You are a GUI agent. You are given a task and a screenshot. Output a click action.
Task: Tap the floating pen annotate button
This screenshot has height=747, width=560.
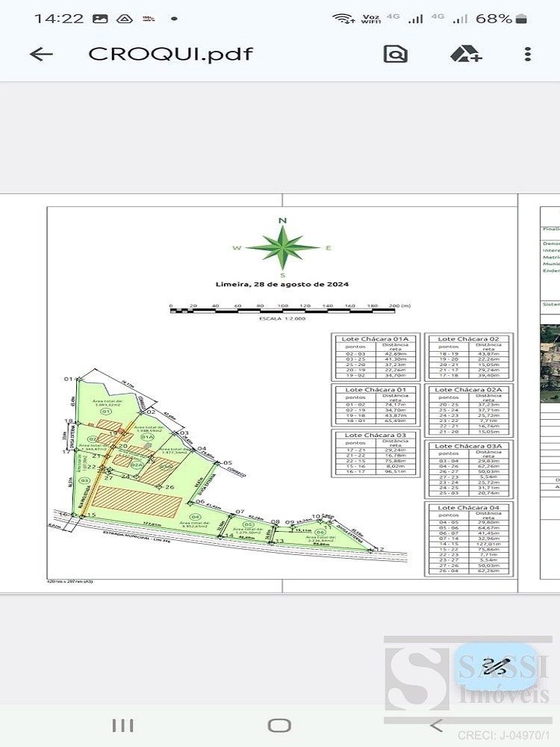(x=495, y=667)
